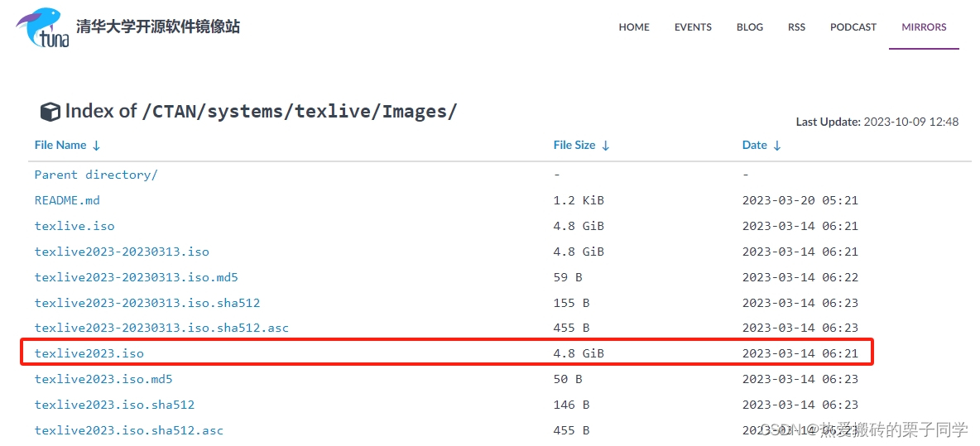Open texlive2023-20230313.iso.sha512 link

click(147, 303)
